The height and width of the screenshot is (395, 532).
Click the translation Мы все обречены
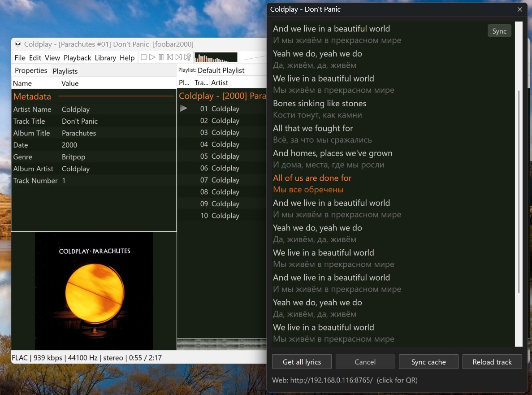(308, 190)
